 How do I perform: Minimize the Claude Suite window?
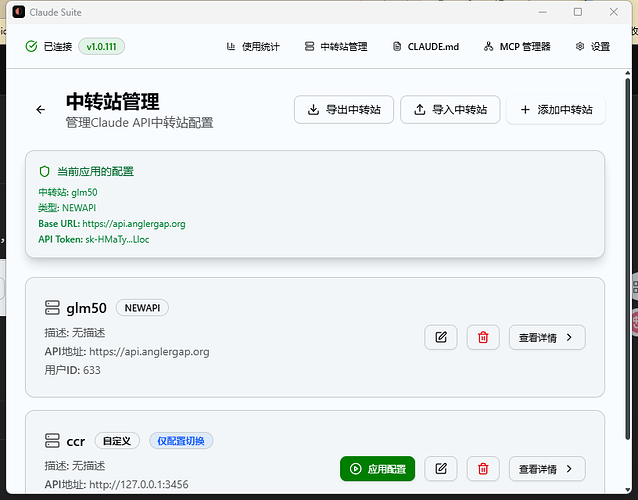click(x=542, y=12)
